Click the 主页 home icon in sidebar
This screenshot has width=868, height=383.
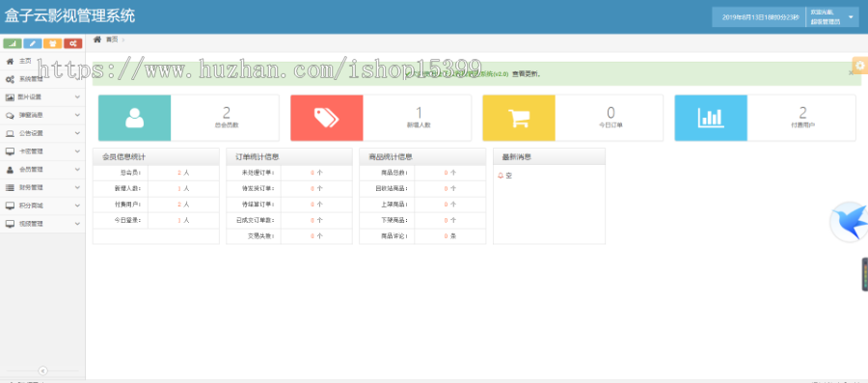[10, 61]
